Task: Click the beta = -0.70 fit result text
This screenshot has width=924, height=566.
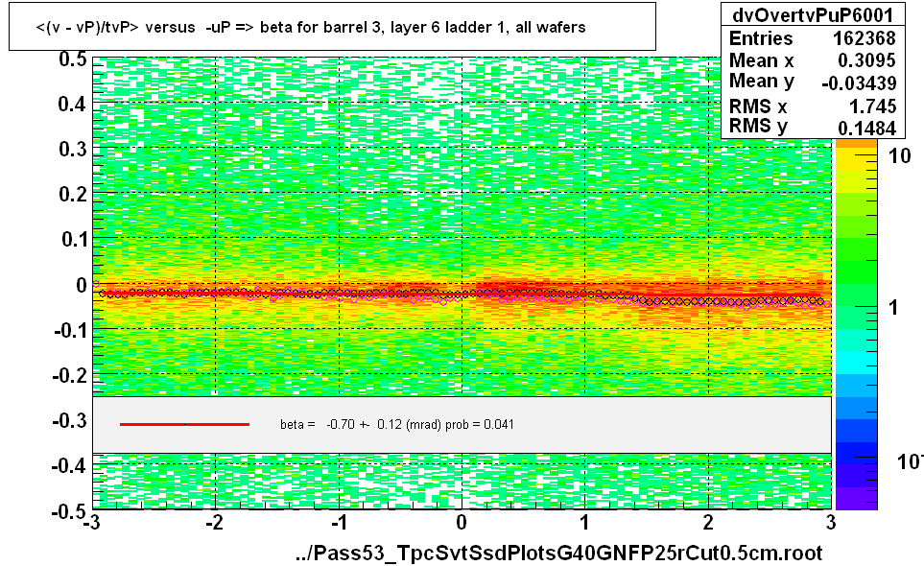Action: [x=397, y=425]
